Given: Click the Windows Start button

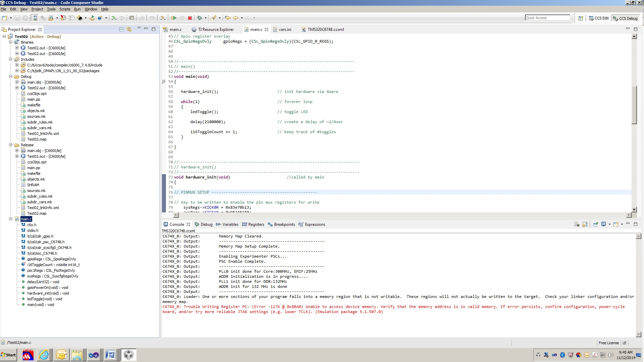Looking at the screenshot, I should point(8,355).
